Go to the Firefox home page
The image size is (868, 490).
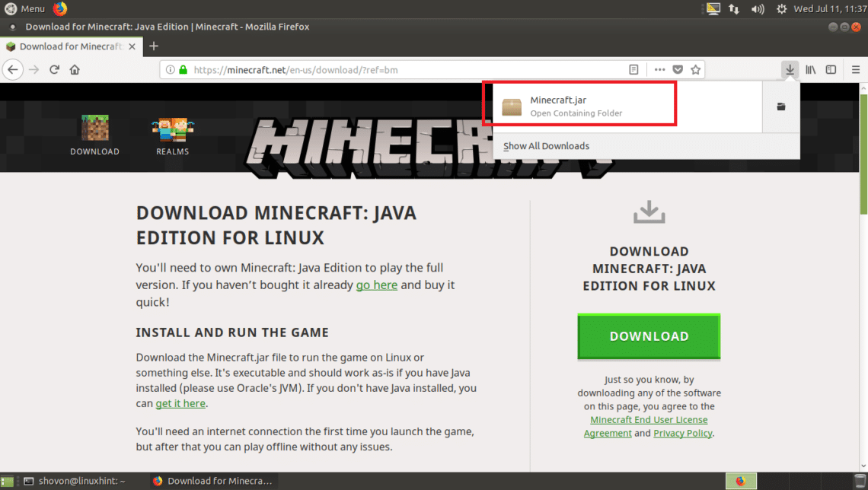point(75,70)
